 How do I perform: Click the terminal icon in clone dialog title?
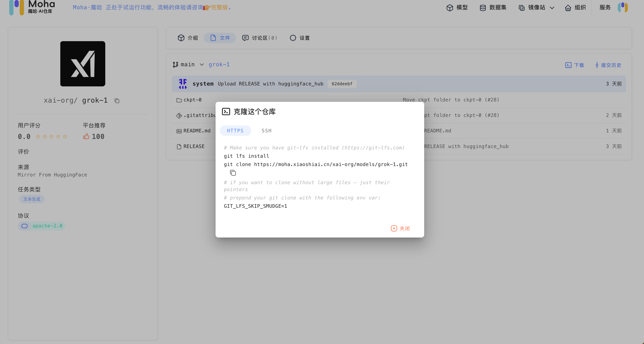point(226,112)
